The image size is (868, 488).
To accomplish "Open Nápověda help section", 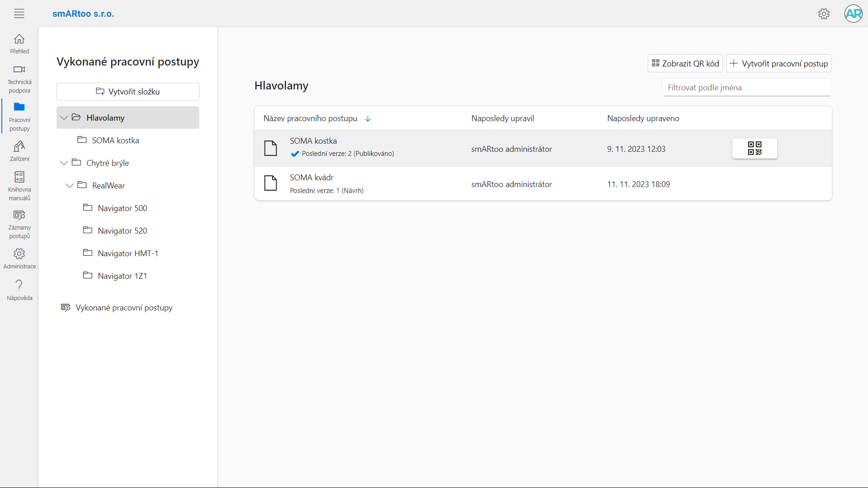I will (19, 290).
